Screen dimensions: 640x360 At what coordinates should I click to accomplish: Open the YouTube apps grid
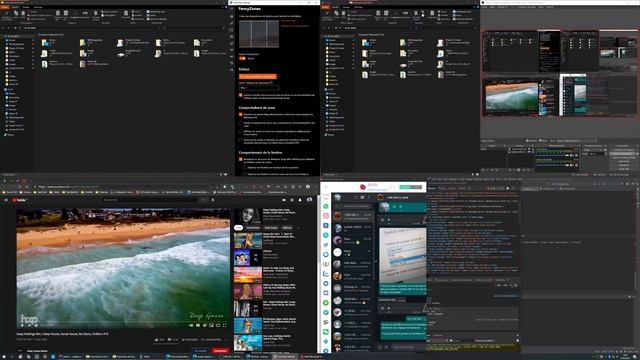[292, 200]
